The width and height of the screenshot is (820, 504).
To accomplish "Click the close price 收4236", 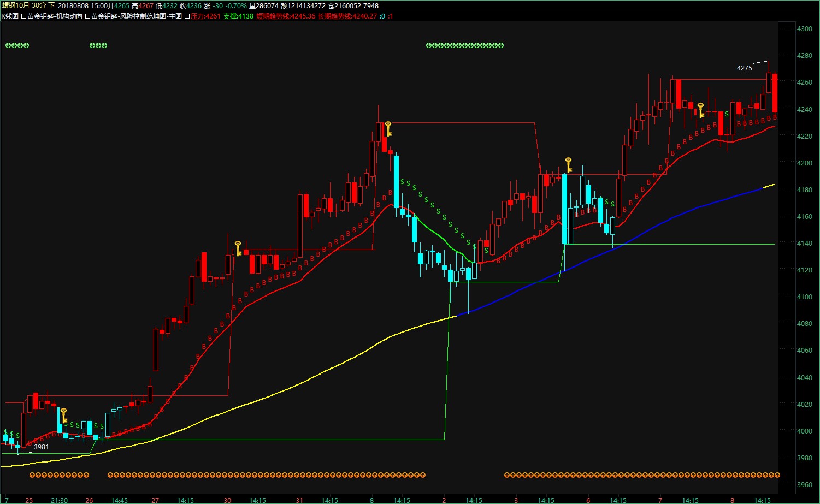I will (x=191, y=5).
